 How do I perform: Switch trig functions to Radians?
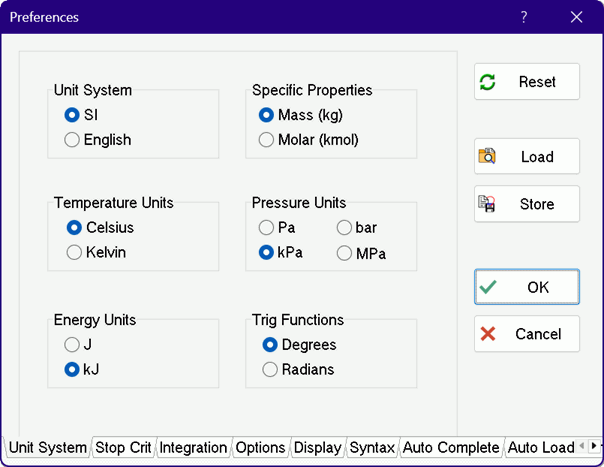click(x=269, y=370)
